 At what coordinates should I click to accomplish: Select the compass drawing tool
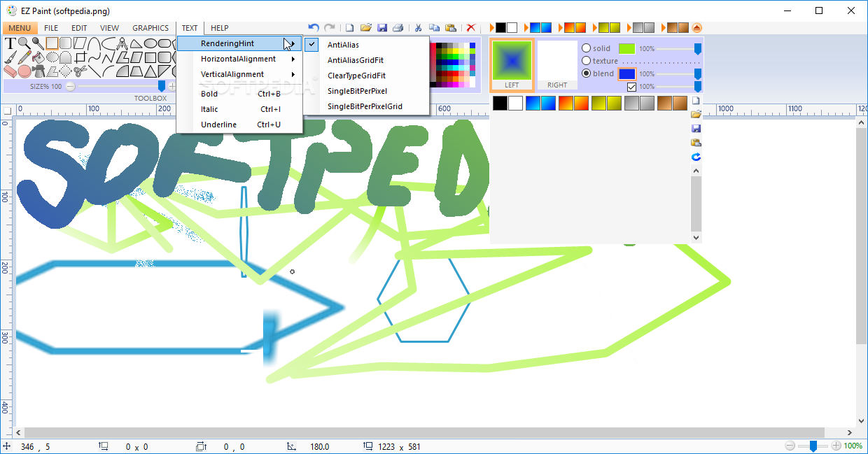tap(122, 43)
